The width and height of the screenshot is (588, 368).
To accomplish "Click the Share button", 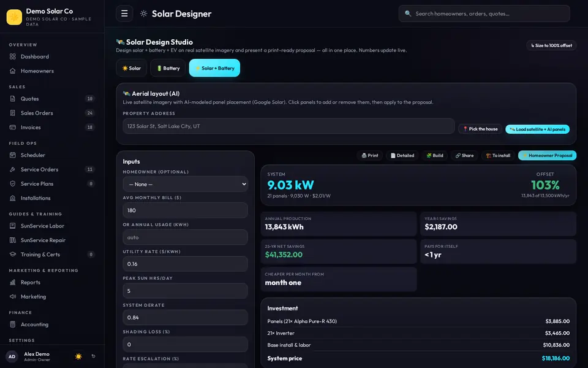I will coord(464,155).
